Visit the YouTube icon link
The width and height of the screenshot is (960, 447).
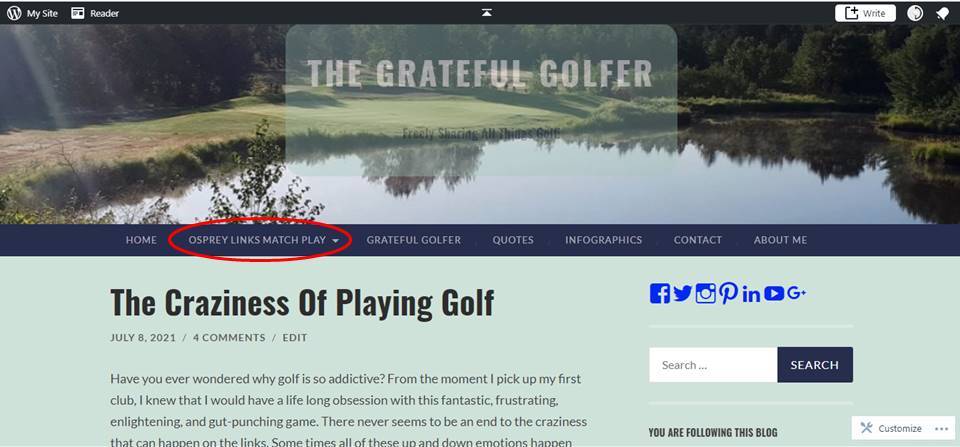[x=774, y=294]
